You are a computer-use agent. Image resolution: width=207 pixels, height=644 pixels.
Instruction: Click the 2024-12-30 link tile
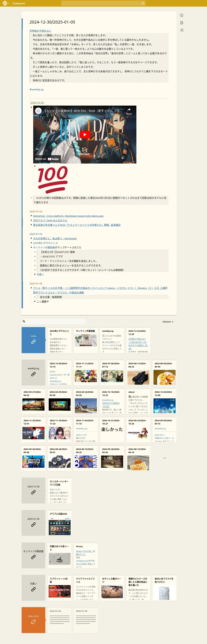pos(33,490)
